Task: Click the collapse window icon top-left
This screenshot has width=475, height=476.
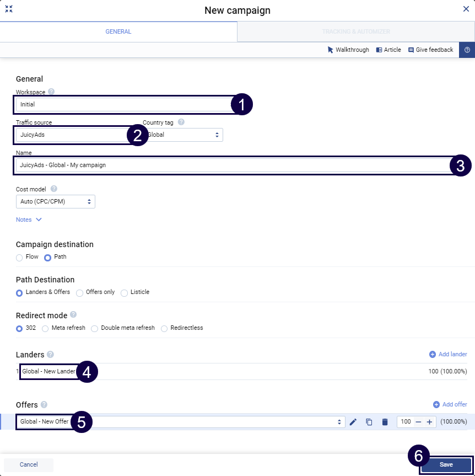Action: pos(9,9)
